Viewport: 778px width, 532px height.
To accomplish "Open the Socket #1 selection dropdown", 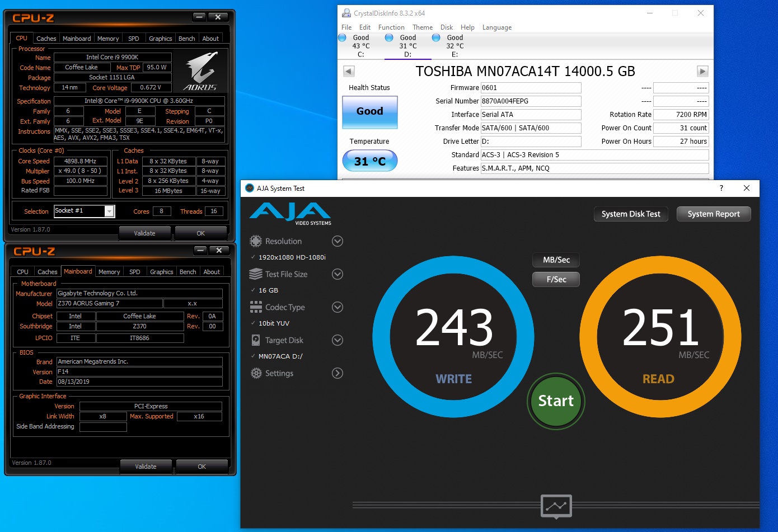I will [x=110, y=211].
